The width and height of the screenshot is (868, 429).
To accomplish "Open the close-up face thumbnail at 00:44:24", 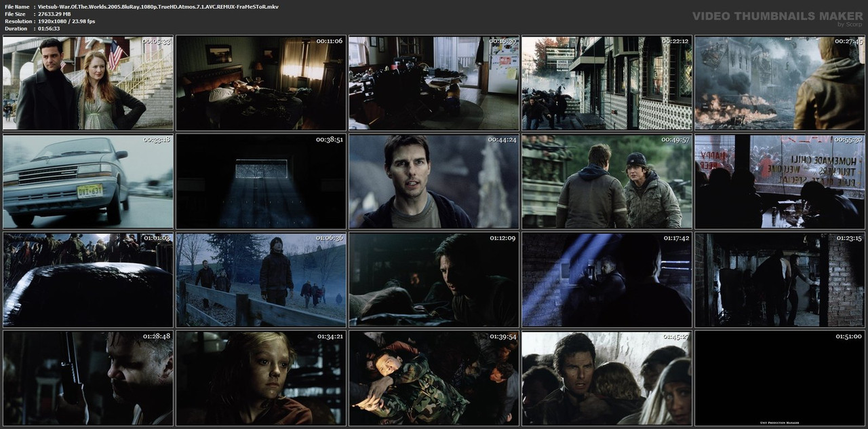I will point(434,181).
